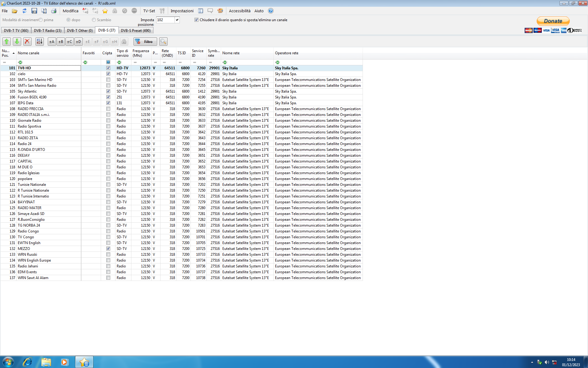Switch to the DVB-S Preset (490) tab

coord(136,31)
